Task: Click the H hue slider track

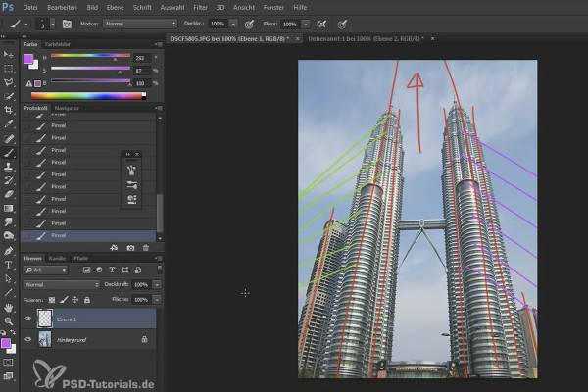Action: pos(90,56)
